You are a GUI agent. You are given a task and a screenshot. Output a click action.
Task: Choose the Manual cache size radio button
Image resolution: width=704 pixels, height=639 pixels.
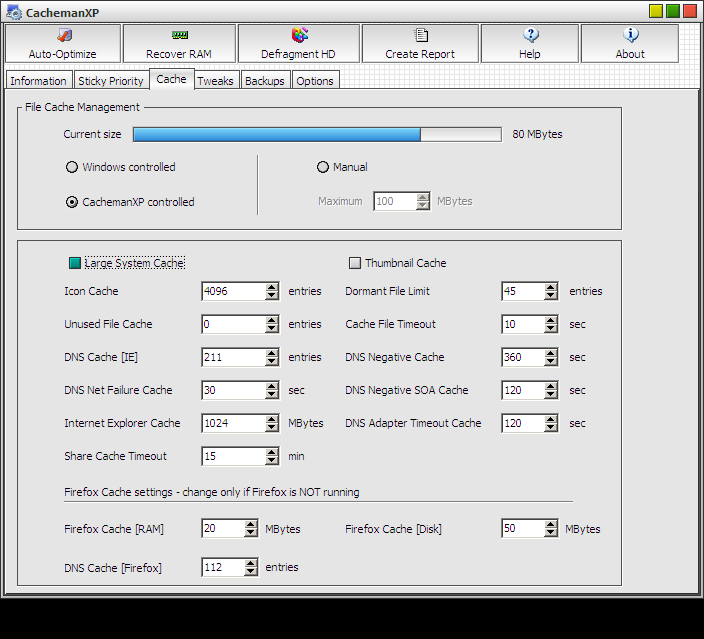click(x=322, y=167)
